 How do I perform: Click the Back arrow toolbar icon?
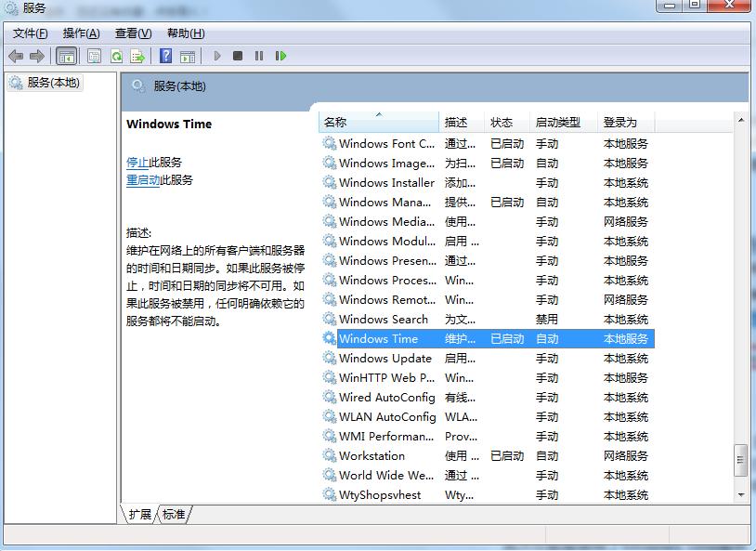16,56
